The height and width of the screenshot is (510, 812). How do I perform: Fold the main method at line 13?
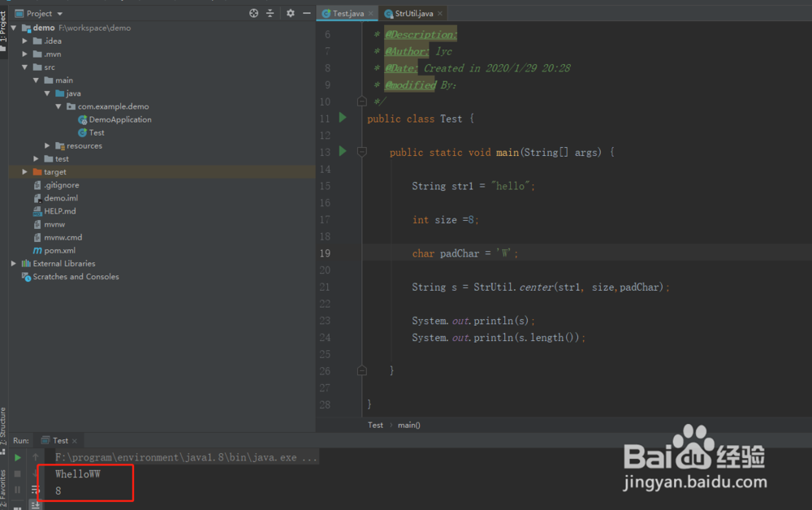362,152
